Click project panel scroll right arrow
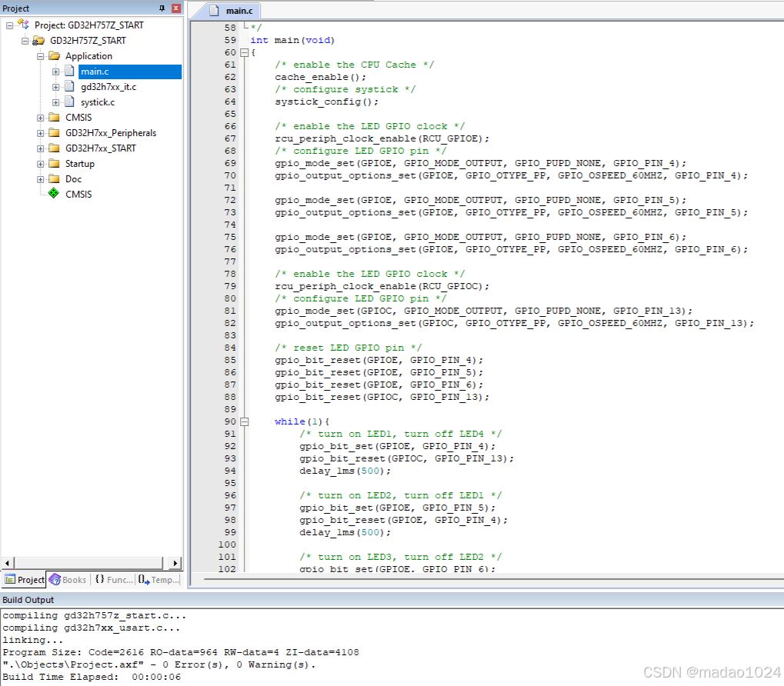784x686 pixels. click(x=175, y=563)
